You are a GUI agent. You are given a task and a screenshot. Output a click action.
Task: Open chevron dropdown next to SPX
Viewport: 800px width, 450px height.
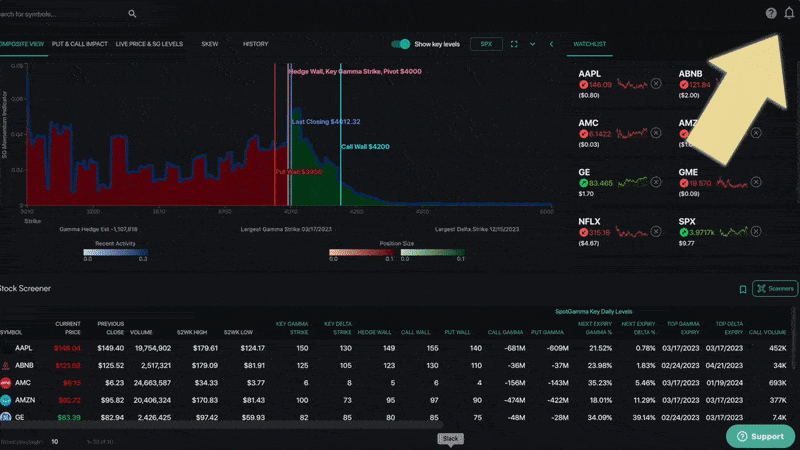pos(532,44)
